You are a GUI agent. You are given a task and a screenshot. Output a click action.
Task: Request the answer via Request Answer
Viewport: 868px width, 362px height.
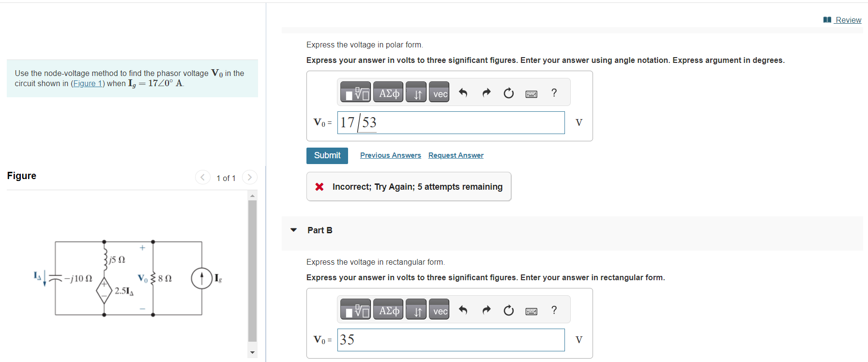pos(455,155)
